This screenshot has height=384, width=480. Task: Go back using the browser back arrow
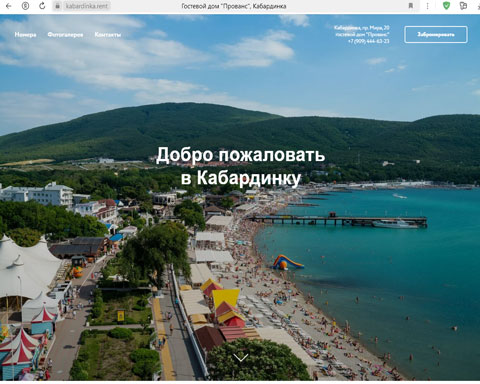click(8, 6)
